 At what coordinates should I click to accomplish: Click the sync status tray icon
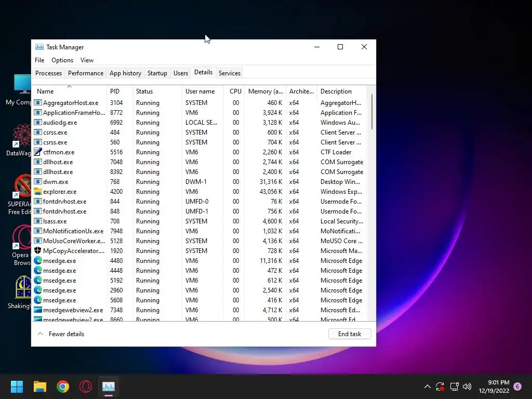coord(440,386)
